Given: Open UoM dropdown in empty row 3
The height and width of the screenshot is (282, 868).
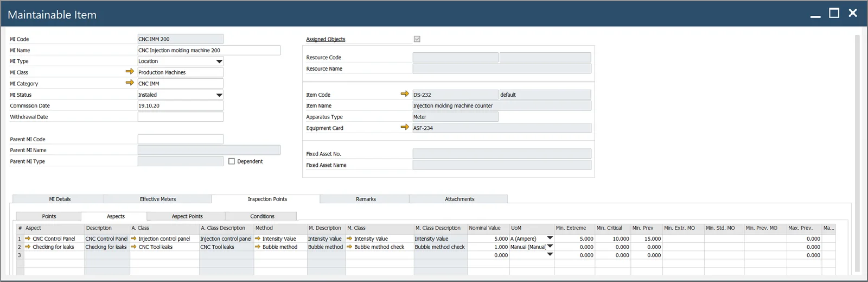Looking at the screenshot, I should coord(550,254).
